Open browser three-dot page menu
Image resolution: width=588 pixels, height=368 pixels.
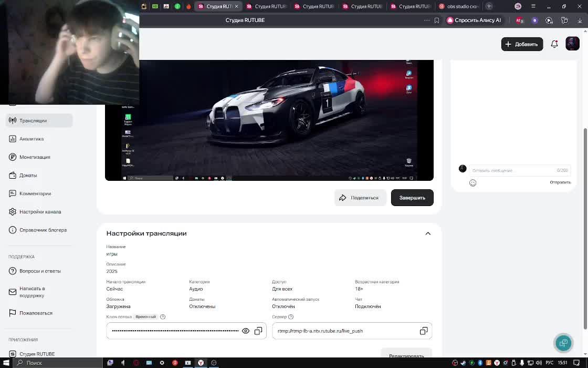point(427,21)
